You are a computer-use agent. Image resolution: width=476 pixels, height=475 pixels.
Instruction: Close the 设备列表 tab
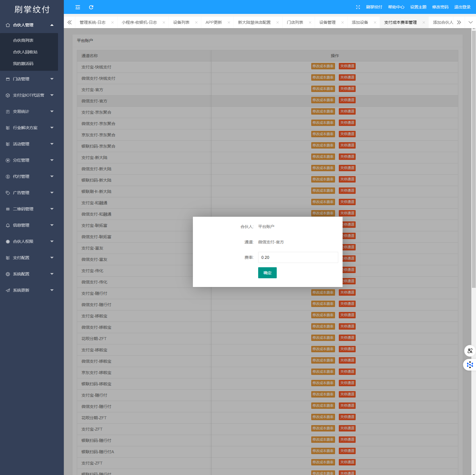pyautogui.click(x=196, y=23)
